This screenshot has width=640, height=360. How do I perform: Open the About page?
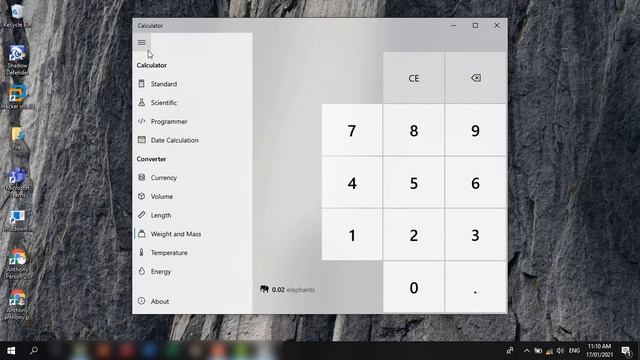[192, 301]
